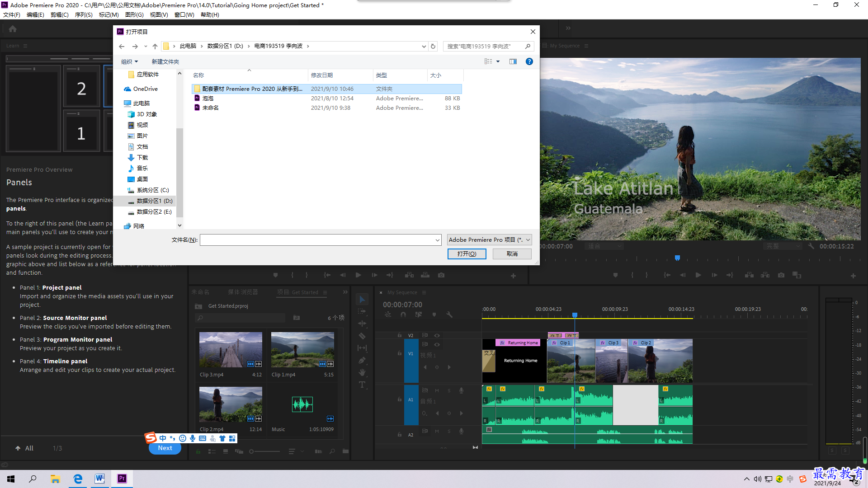868x488 pixels.
Task: Select the Razor tool
Action: (x=362, y=336)
